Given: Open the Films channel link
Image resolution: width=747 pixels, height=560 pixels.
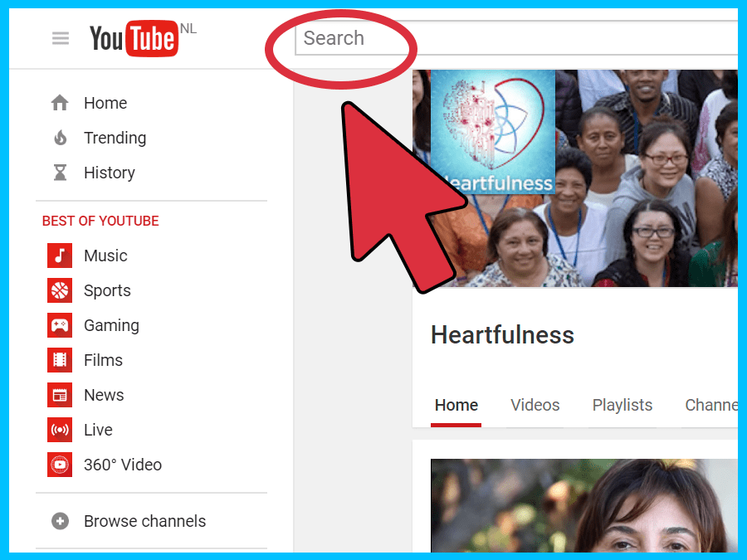Looking at the screenshot, I should click(103, 360).
